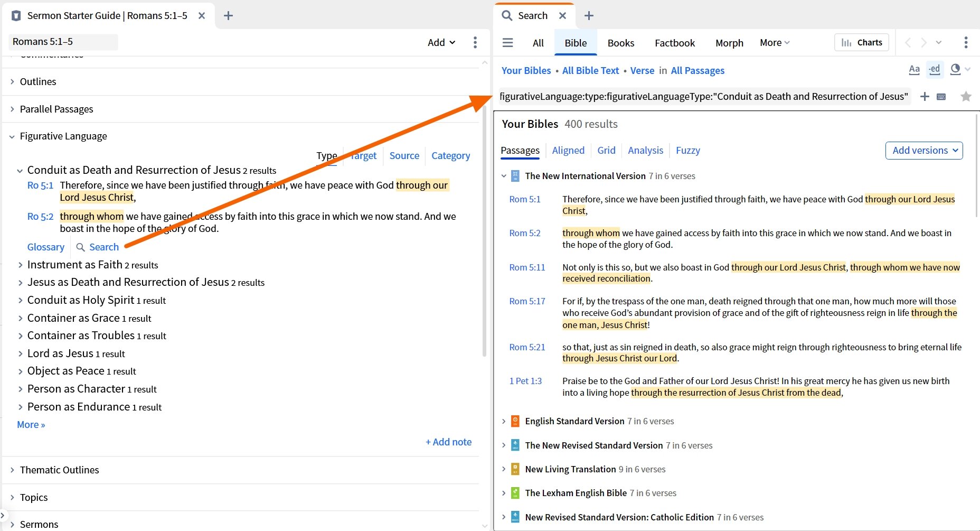The height and width of the screenshot is (531, 980).
Task: Star this search as a favorite
Action: [966, 96]
